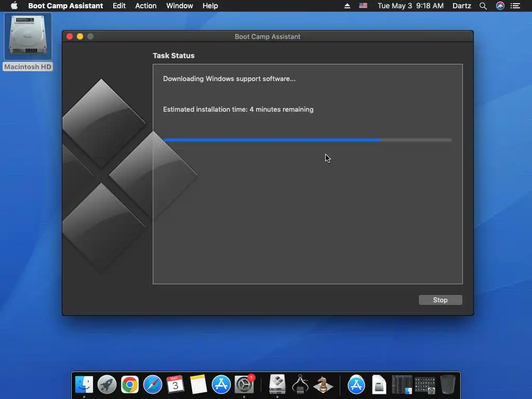
Task: Minimize the Boot Camp Assistant window
Action: pyautogui.click(x=80, y=36)
